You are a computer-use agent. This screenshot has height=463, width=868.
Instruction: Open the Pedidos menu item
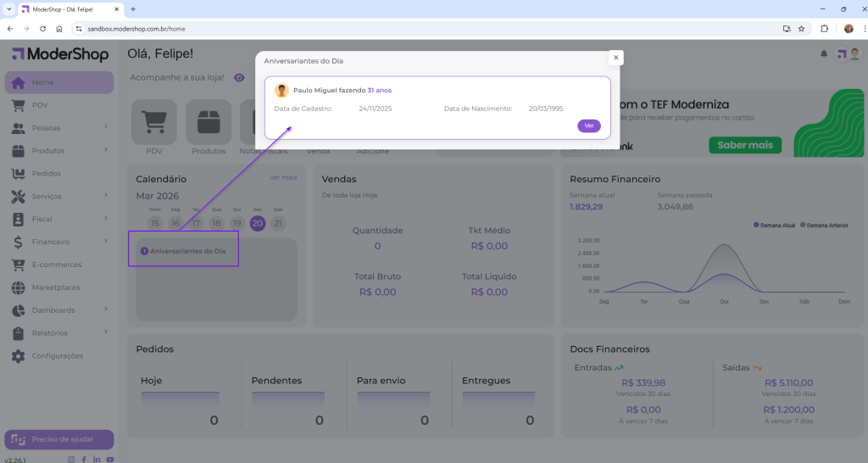47,173
